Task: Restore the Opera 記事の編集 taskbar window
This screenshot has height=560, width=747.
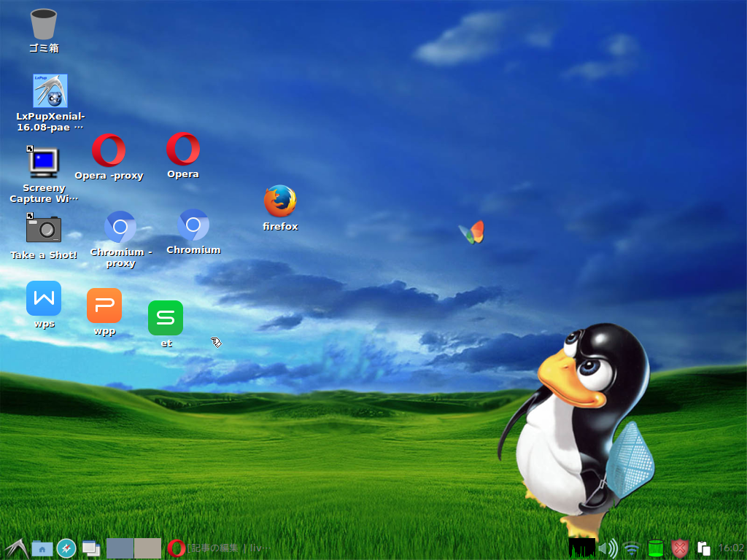Action: pyautogui.click(x=219, y=548)
